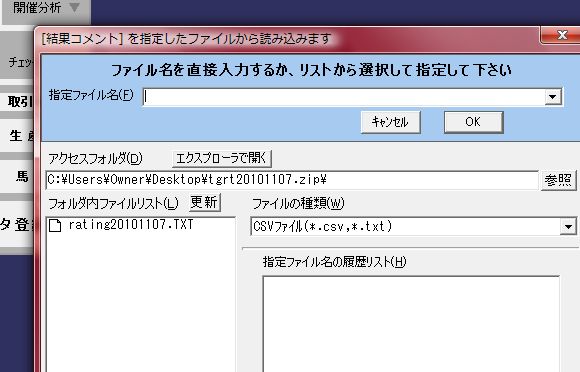Close the dialog with the X button
This screenshot has height=372, width=580.
coord(562,35)
